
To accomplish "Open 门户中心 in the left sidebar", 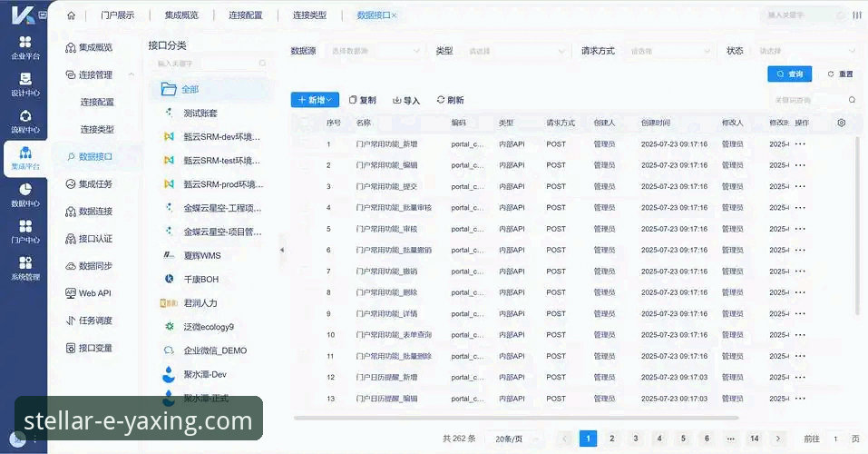I will pos(24,232).
